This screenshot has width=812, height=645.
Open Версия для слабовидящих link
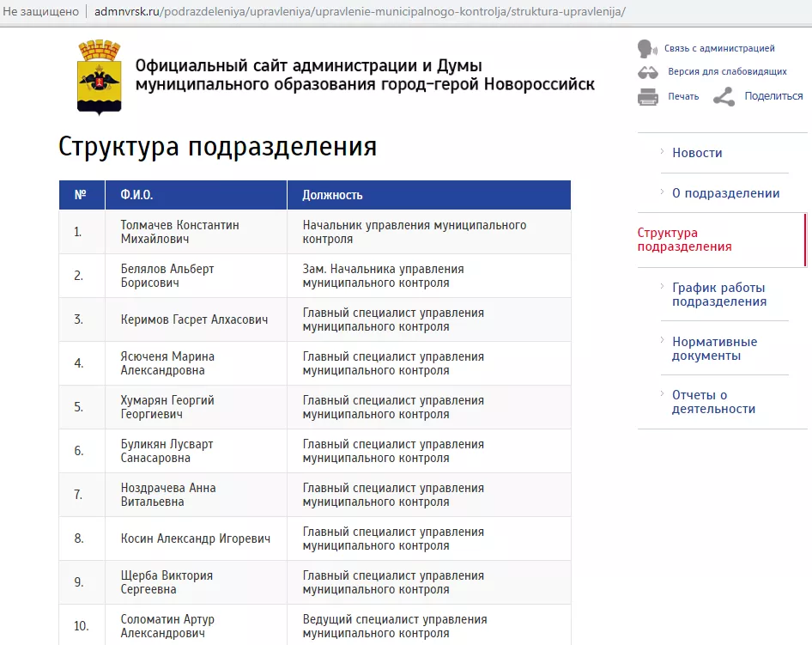coord(727,72)
